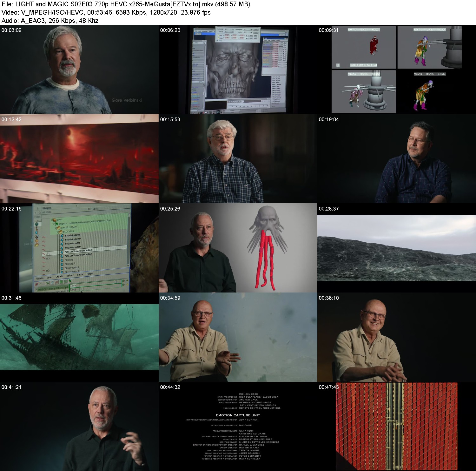Open the CG ocean waves frame
Image resolution: width=476 pixels, height=471 pixels.
pyautogui.click(x=397, y=248)
